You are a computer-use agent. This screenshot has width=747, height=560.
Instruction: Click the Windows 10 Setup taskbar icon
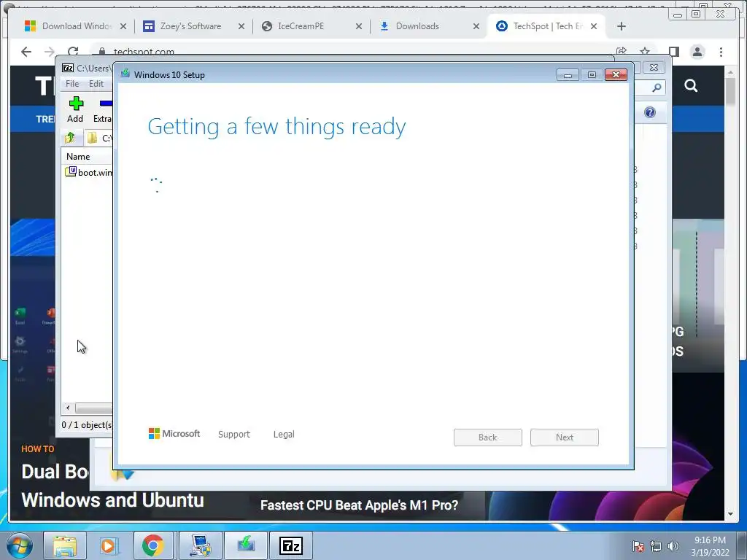(x=246, y=545)
